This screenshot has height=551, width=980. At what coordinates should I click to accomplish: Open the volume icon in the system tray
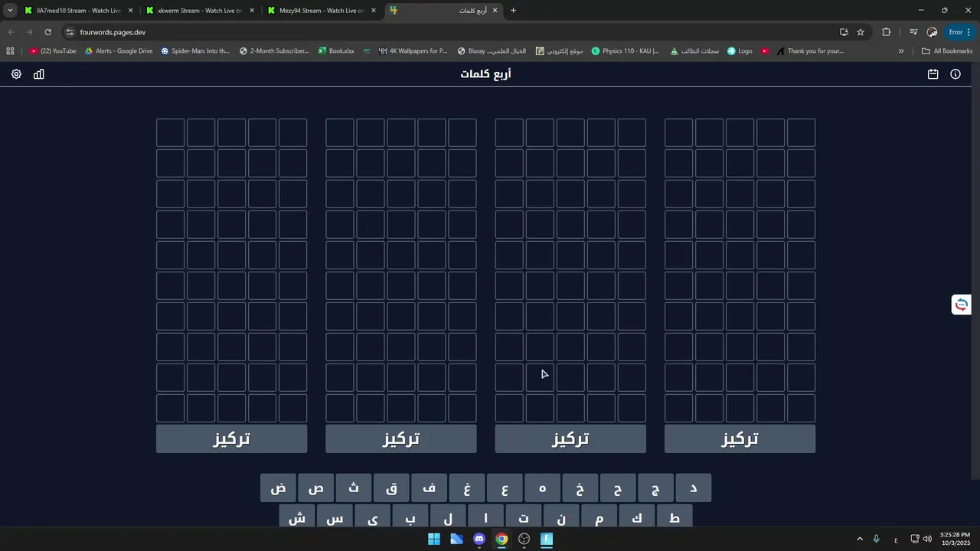pos(928,539)
